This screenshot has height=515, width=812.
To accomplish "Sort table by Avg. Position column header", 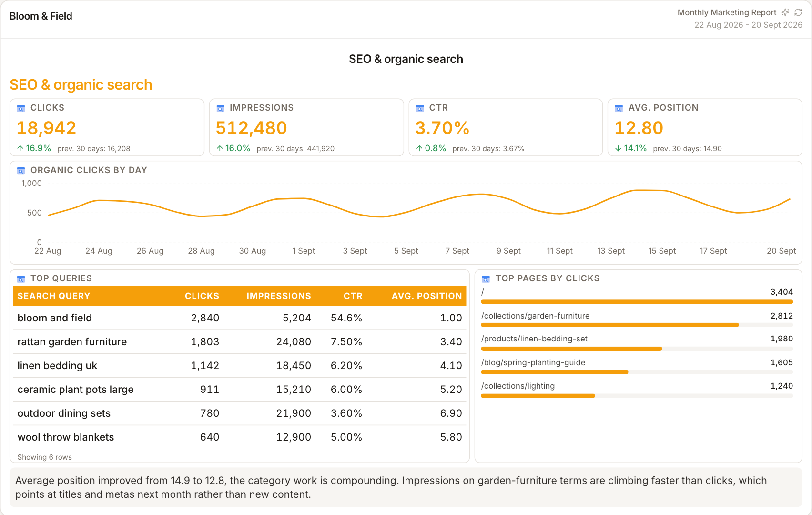I will point(416,296).
